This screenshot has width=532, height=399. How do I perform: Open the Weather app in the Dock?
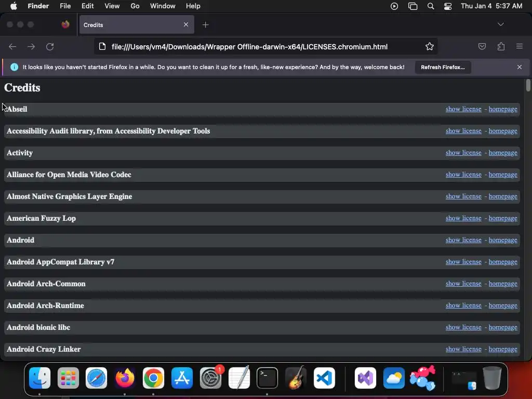tap(394, 378)
